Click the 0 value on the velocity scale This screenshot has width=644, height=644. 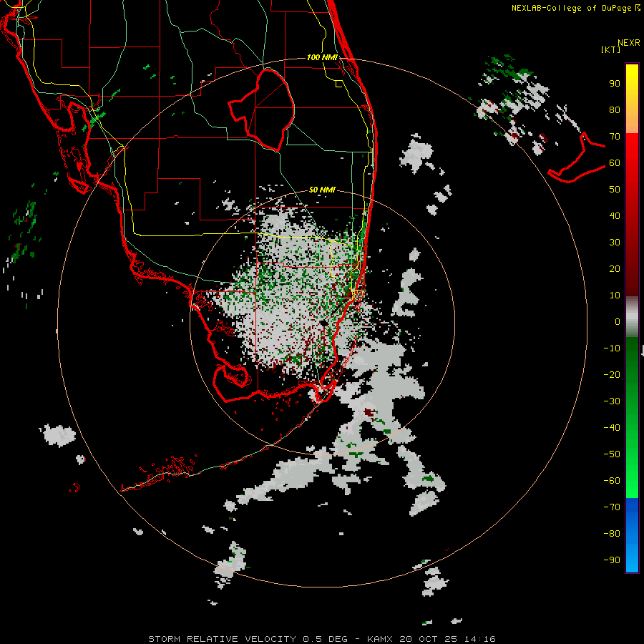tap(618, 322)
